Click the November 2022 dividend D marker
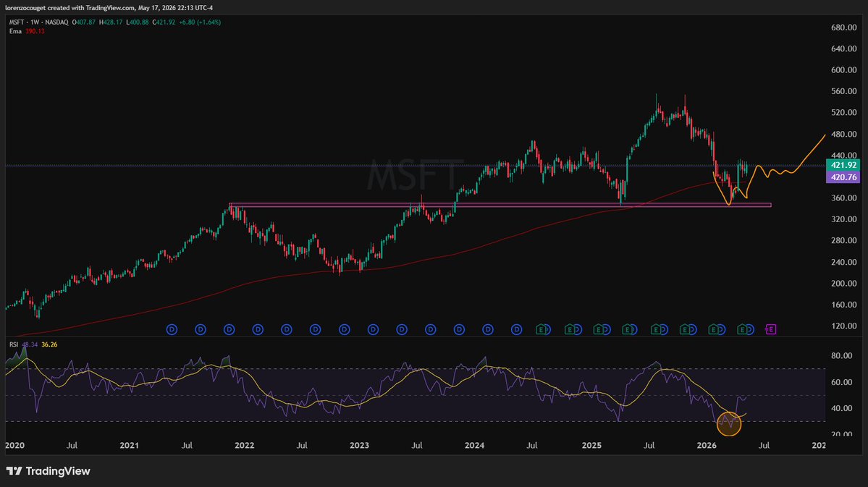The height and width of the screenshot is (487, 868). click(345, 329)
